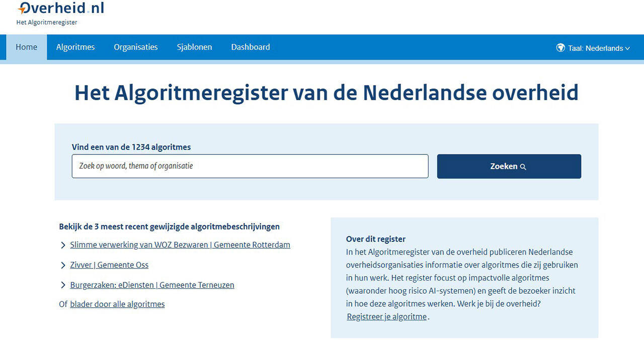Open the Zivver | Gemeente Oss link
644x340 pixels.
[x=109, y=265]
